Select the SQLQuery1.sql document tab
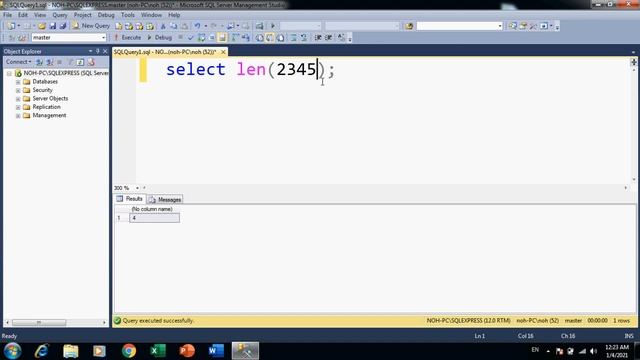 click(x=165, y=52)
